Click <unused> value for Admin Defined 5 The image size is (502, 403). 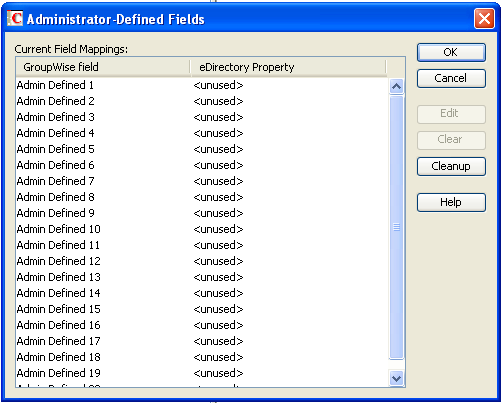pos(218,149)
